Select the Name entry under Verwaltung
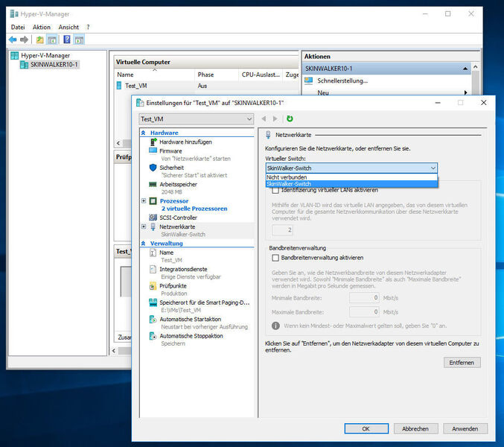The height and width of the screenshot is (447, 504). coord(167,253)
